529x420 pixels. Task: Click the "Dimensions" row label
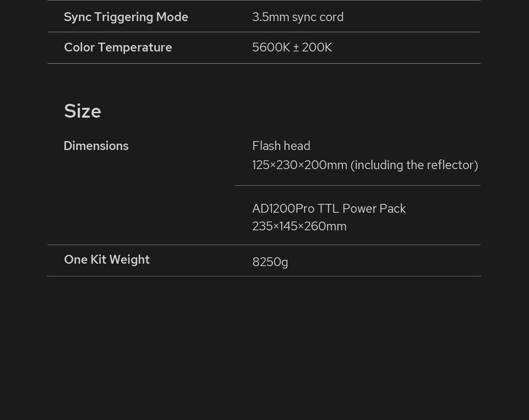pyautogui.click(x=96, y=146)
